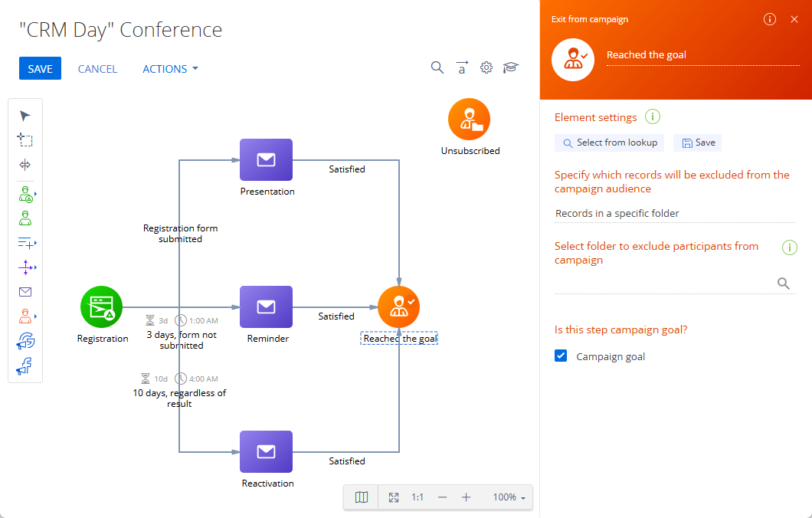This screenshot has width=812, height=518.
Task: Click the Reached the goal caption on canvas
Action: (x=399, y=338)
